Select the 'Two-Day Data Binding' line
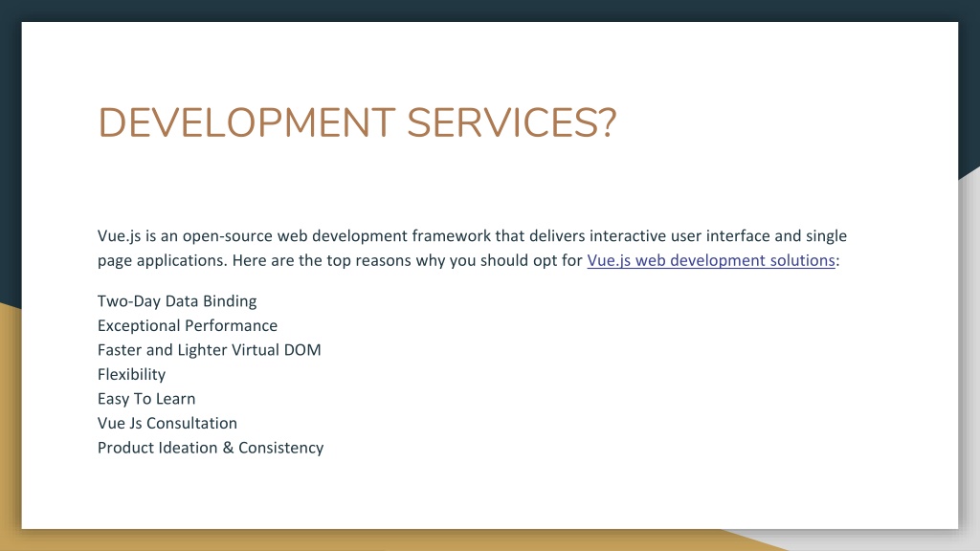Image resolution: width=980 pixels, height=551 pixels. click(x=177, y=301)
